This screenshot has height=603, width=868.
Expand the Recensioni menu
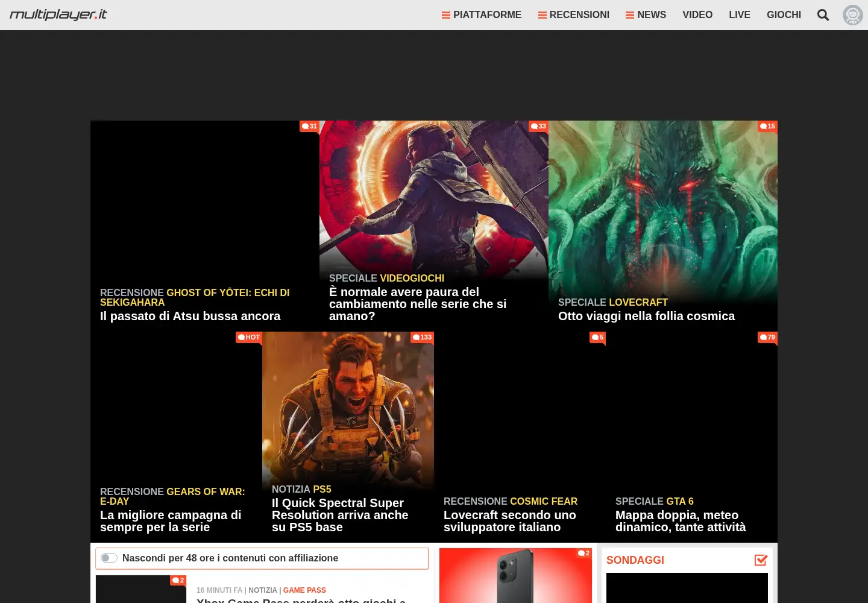574,15
